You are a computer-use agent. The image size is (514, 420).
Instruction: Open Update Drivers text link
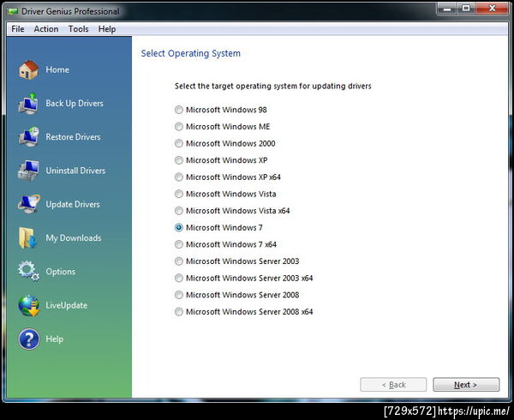tap(73, 204)
